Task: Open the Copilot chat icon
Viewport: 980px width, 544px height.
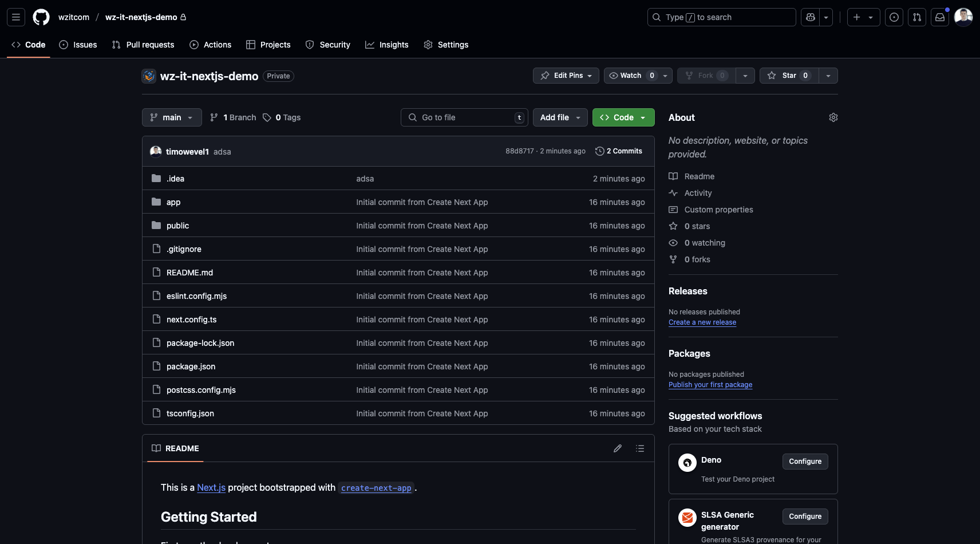Action: click(811, 17)
